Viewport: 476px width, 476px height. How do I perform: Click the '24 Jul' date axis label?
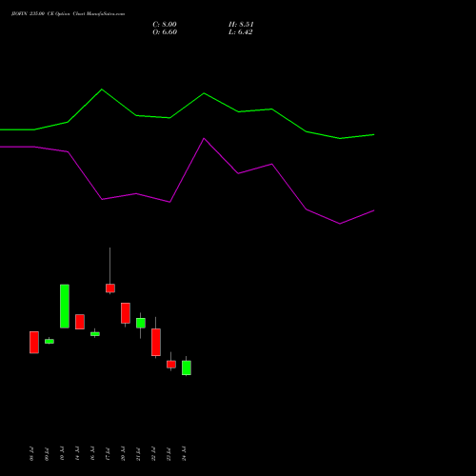click(x=184, y=454)
